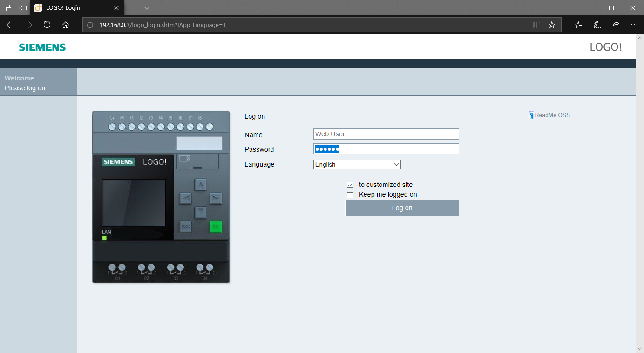
Task: Click the Name field showing Web User
Action: [x=386, y=134]
